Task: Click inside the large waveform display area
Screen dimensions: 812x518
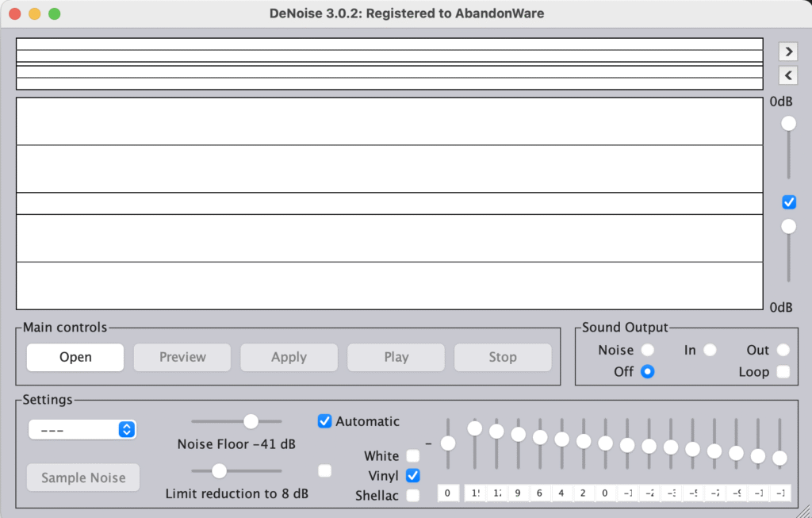Action: (389, 204)
